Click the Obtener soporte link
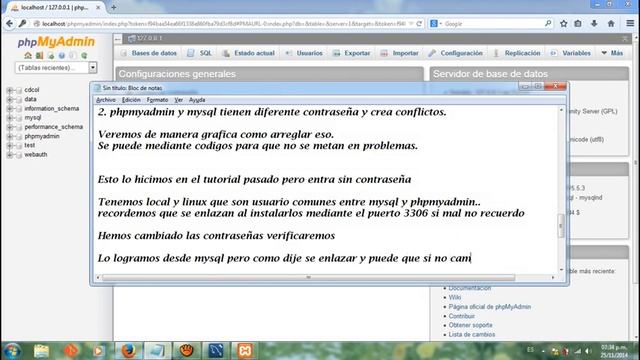The height and width of the screenshot is (360, 640). pyautogui.click(x=470, y=325)
